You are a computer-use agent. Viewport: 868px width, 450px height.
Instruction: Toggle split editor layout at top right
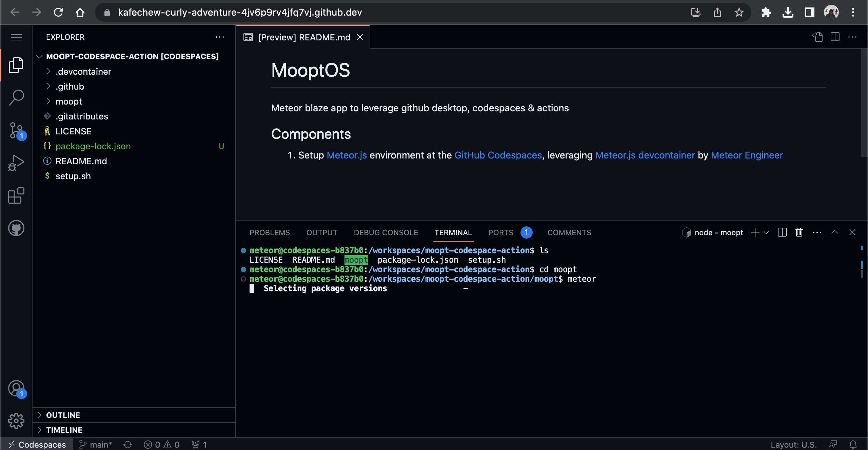tap(835, 37)
